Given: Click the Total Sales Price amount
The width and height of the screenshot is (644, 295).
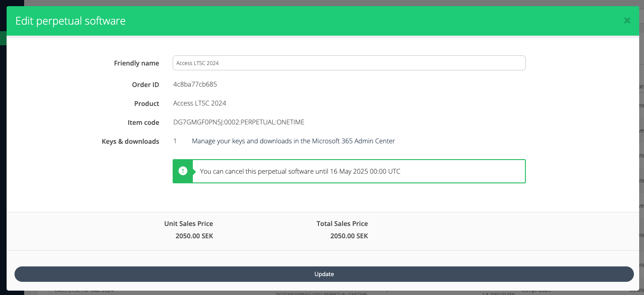Looking at the screenshot, I should pos(349,236).
